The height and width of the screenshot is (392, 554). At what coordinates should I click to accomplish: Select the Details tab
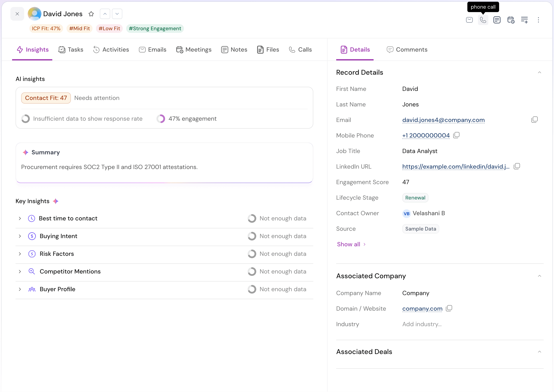click(x=355, y=49)
